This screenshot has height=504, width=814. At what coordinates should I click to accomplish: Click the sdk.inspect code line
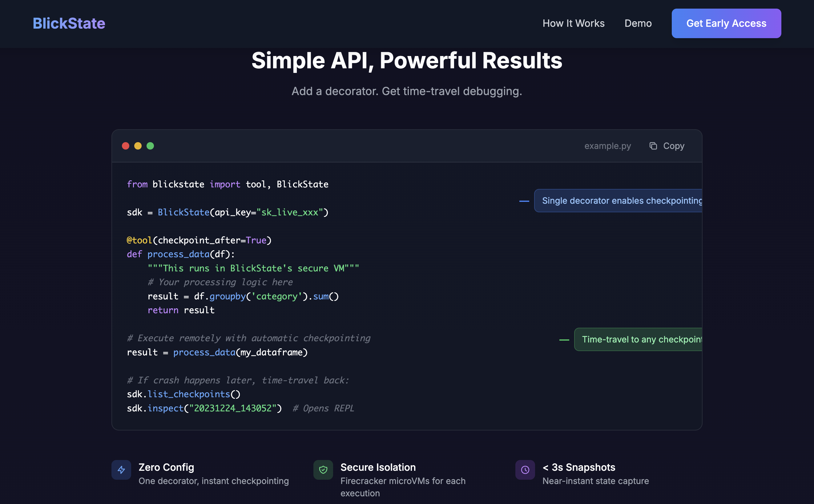click(x=204, y=408)
